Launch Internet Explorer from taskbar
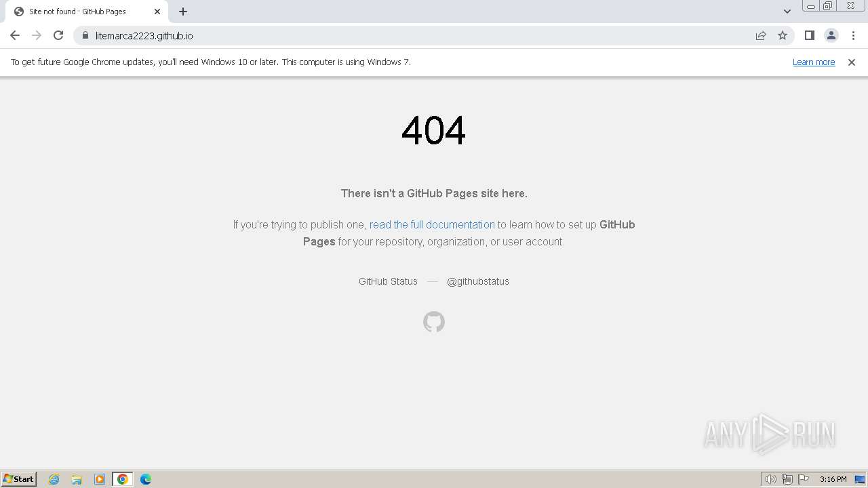Image resolution: width=868 pixels, height=488 pixels. click(54, 479)
